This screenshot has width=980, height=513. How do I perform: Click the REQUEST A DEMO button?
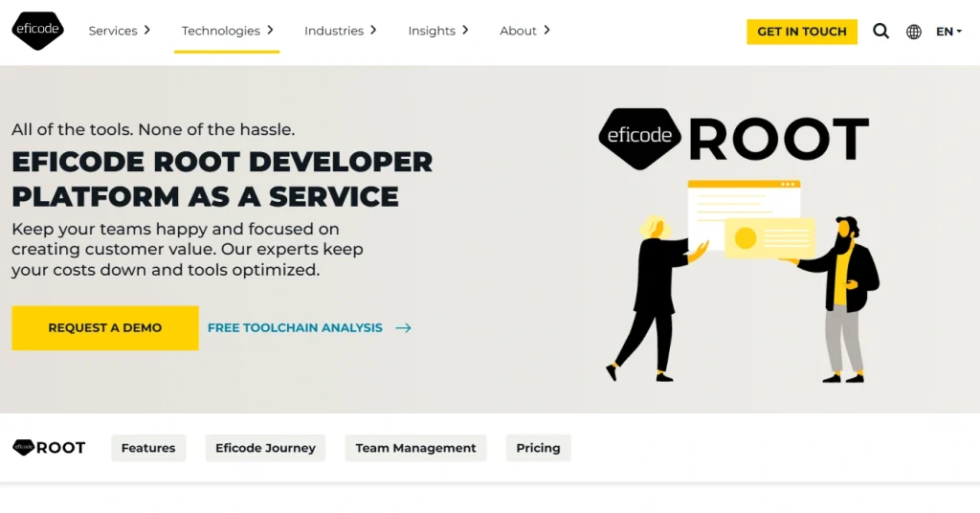[x=105, y=328]
